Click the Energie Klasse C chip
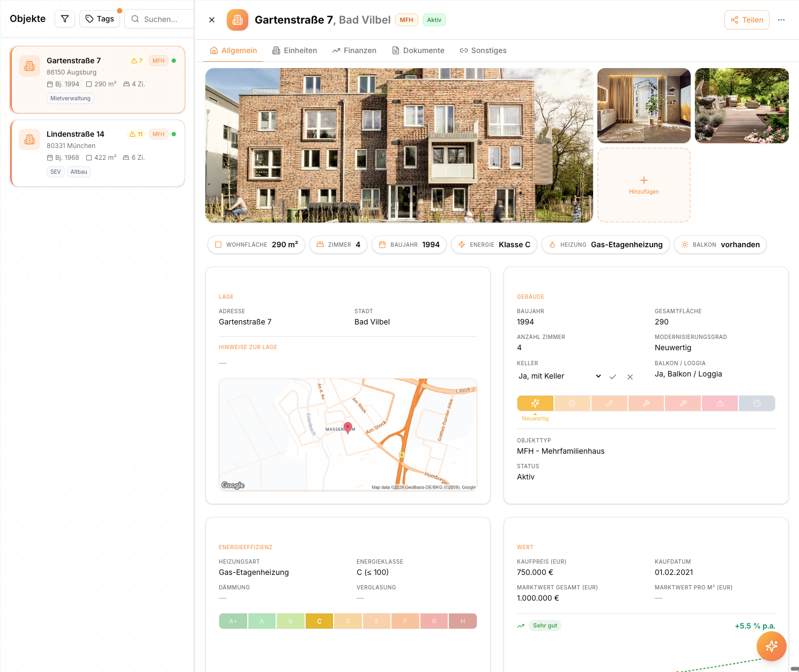The image size is (799, 672). tap(494, 245)
